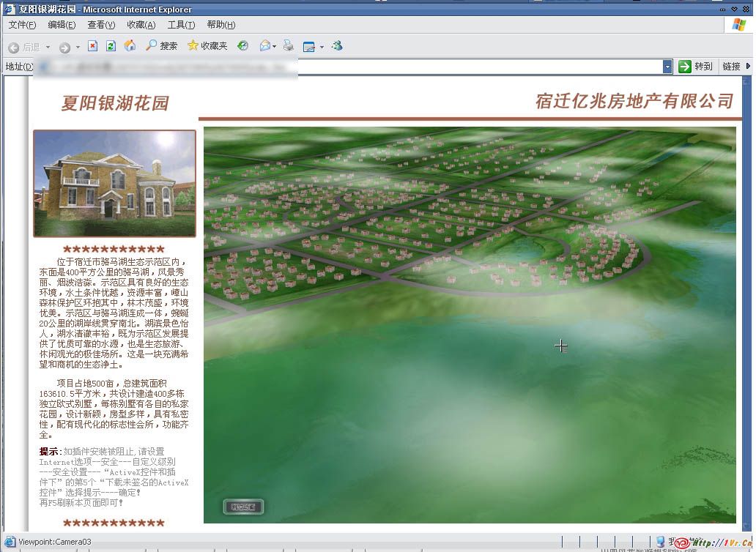Open the Forward button history dropdown arrow
The image size is (756, 552).
(x=78, y=47)
